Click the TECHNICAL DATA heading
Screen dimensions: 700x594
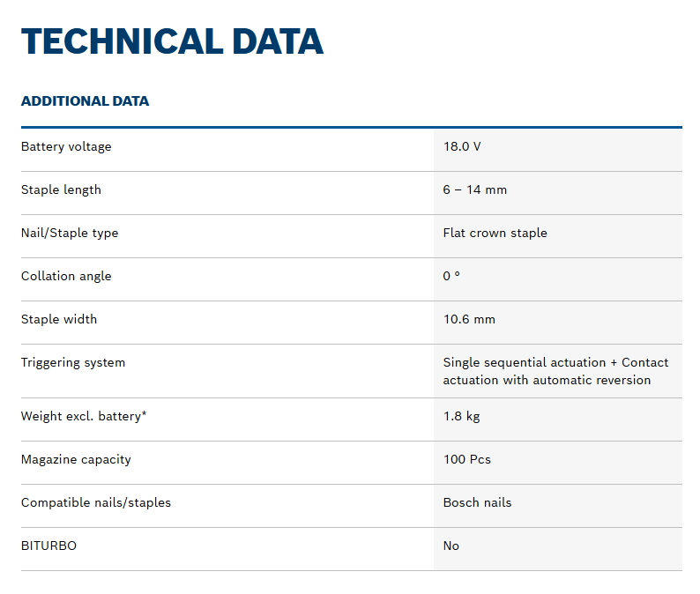[x=172, y=41]
